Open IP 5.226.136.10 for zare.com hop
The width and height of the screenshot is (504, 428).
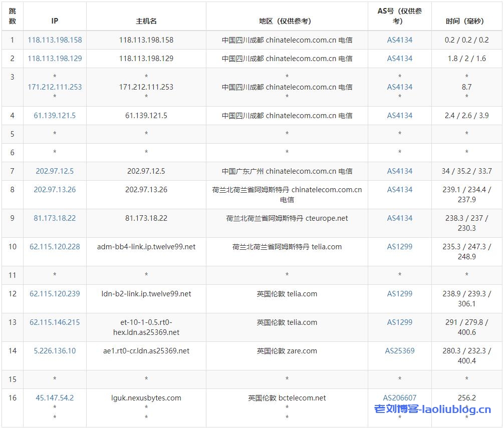[x=55, y=351]
